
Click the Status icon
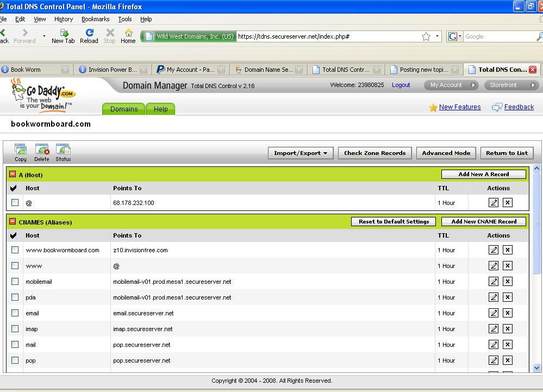click(x=63, y=151)
